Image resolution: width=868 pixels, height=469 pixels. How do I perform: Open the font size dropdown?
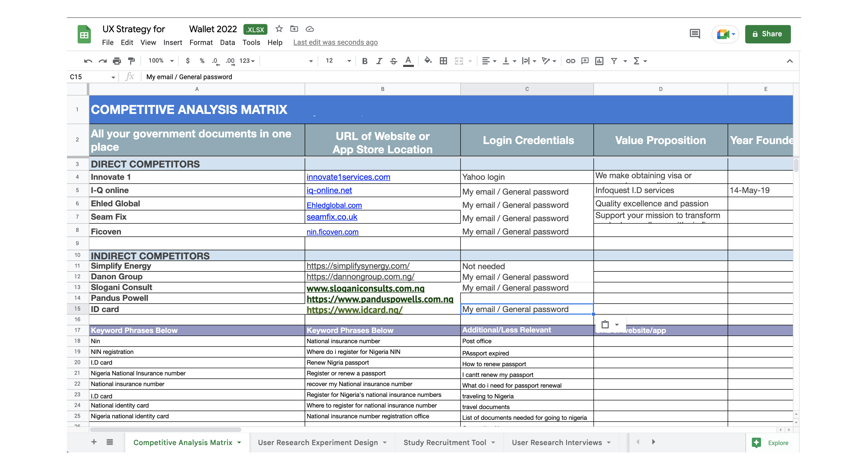coord(338,61)
